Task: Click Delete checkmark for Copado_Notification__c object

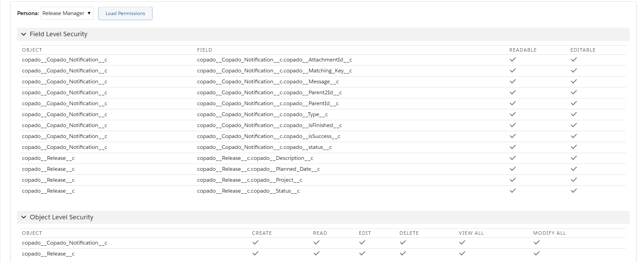Action: pyautogui.click(x=403, y=243)
